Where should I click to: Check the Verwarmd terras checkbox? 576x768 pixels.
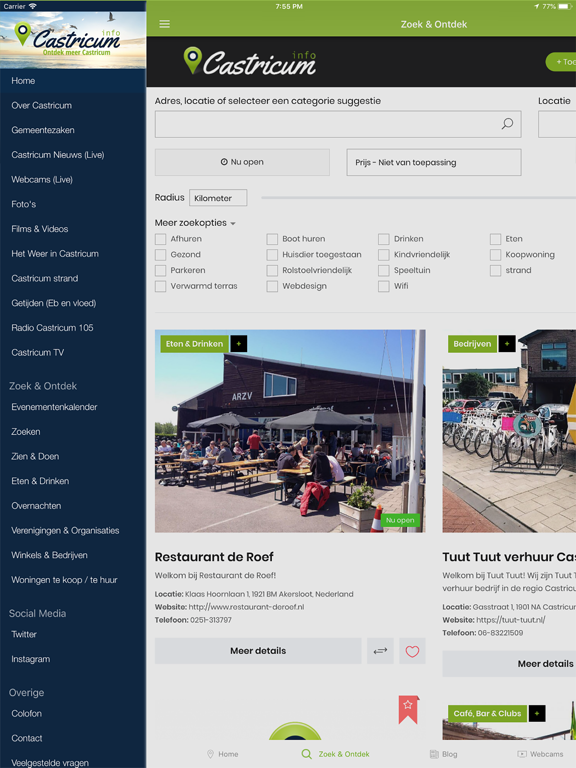(x=160, y=286)
